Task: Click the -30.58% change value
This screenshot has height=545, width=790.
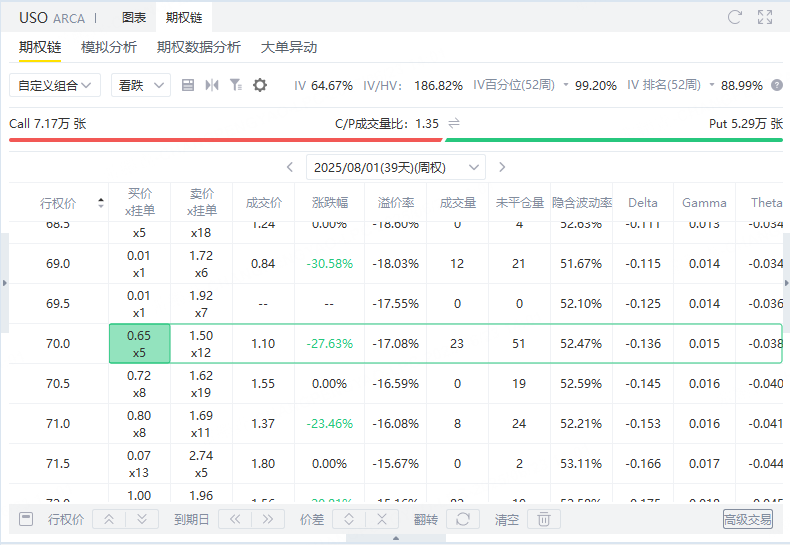Action: [330, 264]
